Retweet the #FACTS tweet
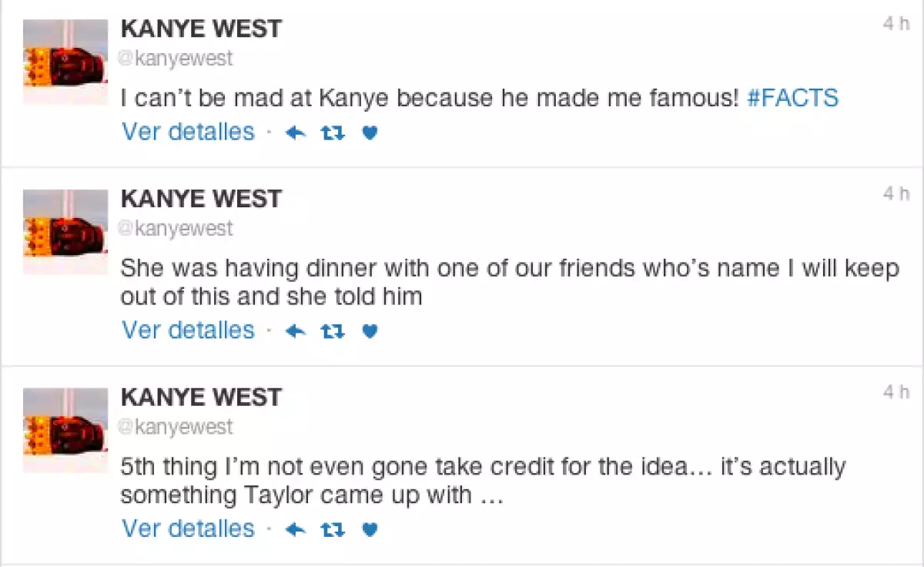924x567 pixels. 331,132
